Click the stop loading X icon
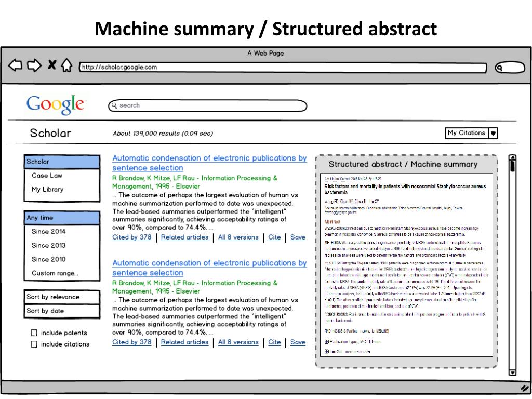Image resolution: width=532 pixels, height=399 pixels. (52, 64)
